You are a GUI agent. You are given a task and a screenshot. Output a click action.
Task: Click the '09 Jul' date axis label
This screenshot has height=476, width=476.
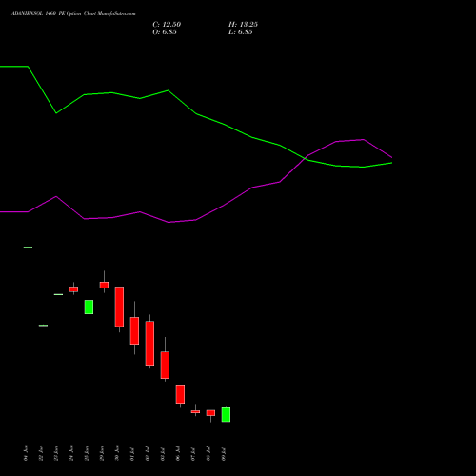click(224, 454)
